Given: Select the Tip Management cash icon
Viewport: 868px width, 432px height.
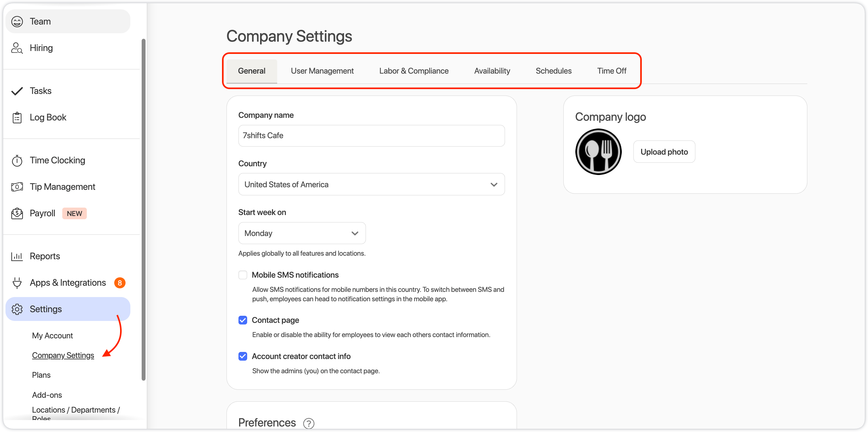Looking at the screenshot, I should pos(17,187).
